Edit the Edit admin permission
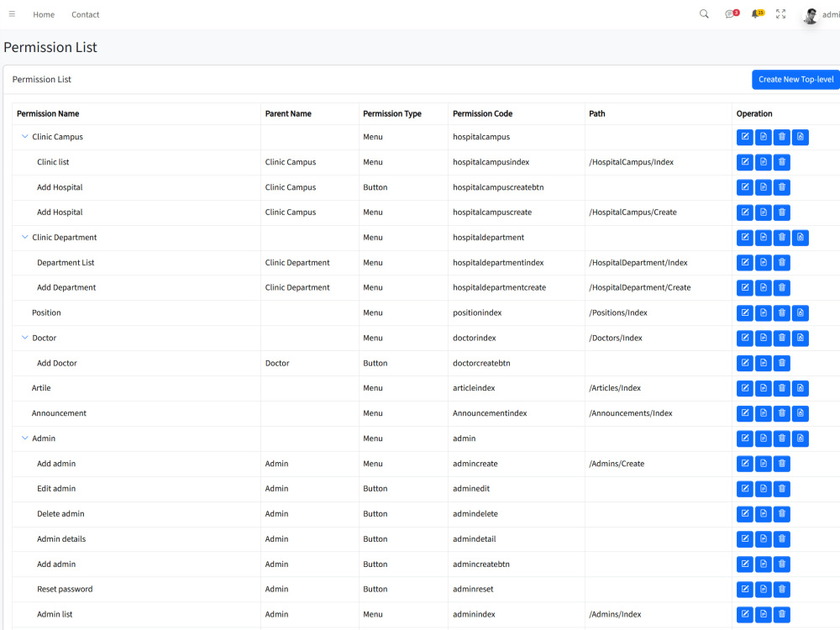The width and height of the screenshot is (840, 630). click(745, 489)
